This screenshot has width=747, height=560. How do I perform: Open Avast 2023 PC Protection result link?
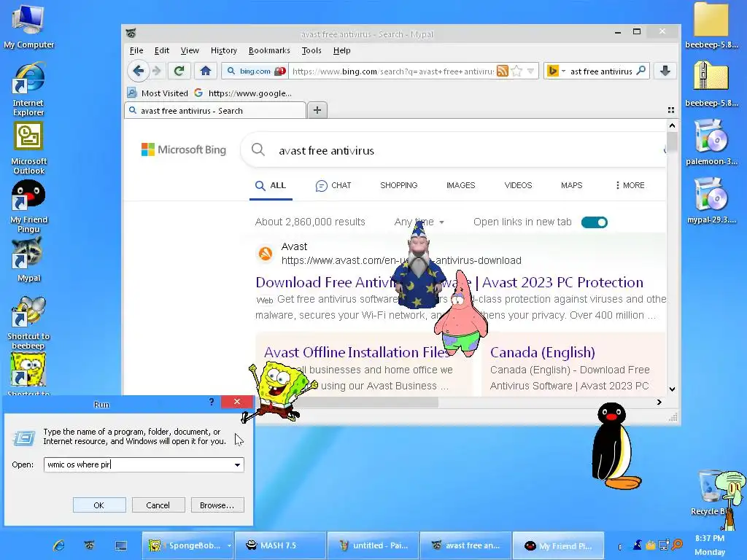449,282
